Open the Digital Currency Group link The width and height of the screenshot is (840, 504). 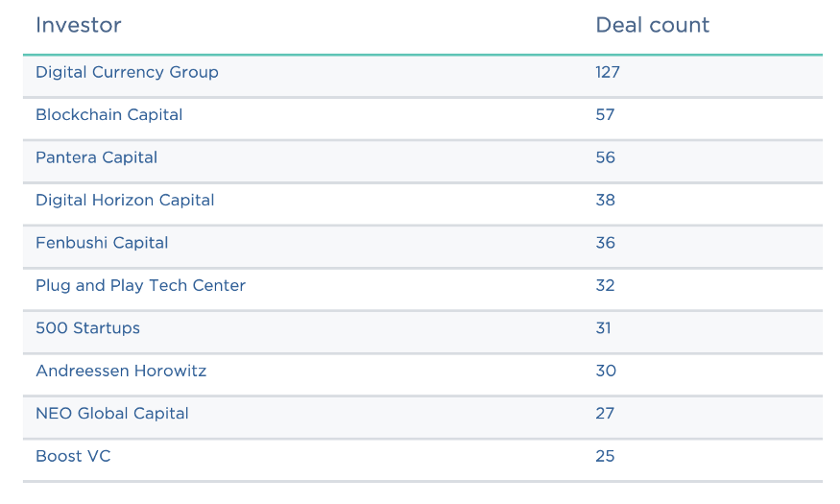click(x=127, y=73)
